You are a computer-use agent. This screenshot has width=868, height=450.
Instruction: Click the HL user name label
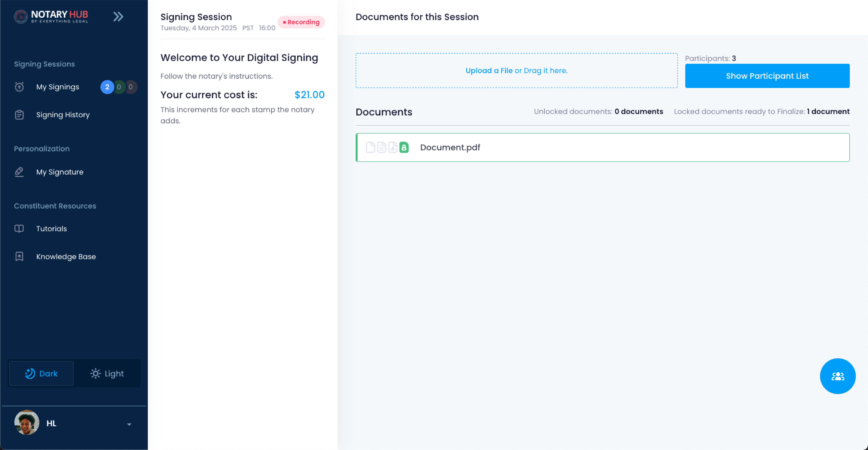51,424
